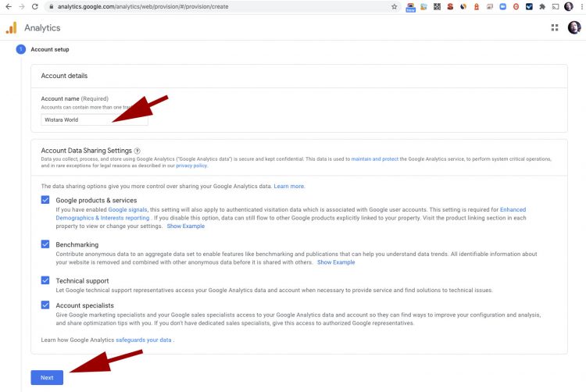
Task: Open the QR code extension
Action: pyautogui.click(x=437, y=7)
